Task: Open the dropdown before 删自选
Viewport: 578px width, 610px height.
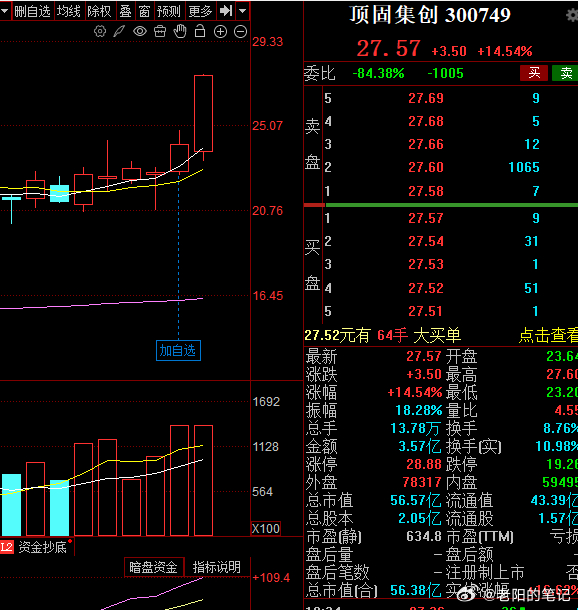Action: click(5, 11)
